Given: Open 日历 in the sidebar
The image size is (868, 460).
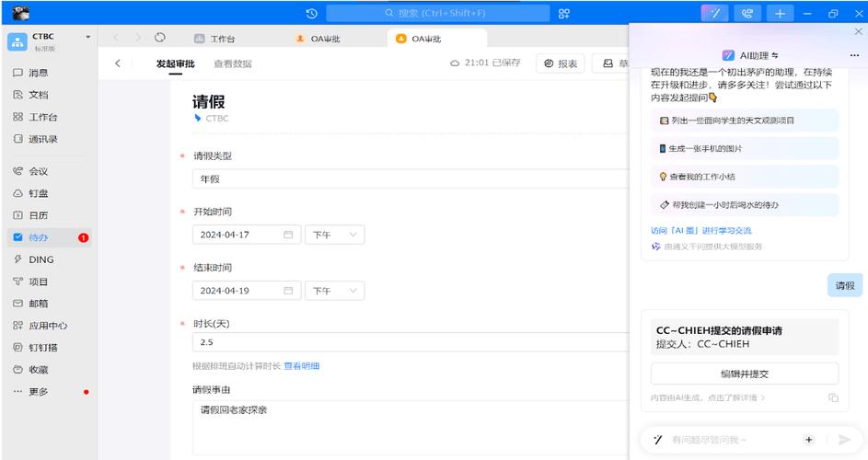Looking at the screenshot, I should [x=50, y=215].
